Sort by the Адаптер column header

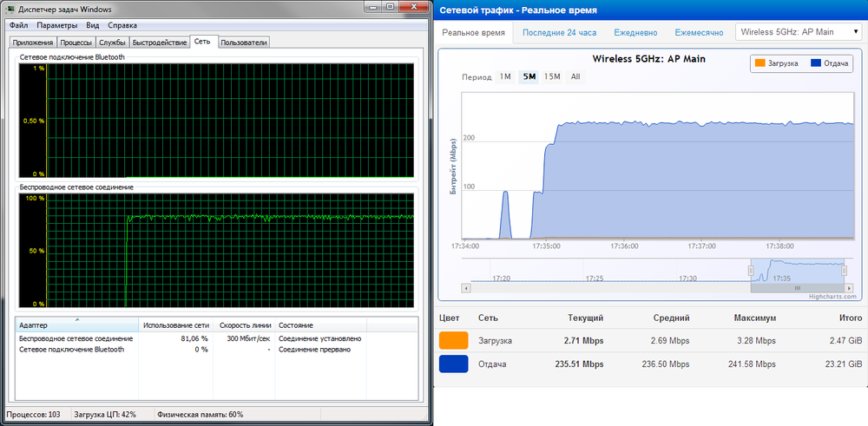pyautogui.click(x=77, y=324)
